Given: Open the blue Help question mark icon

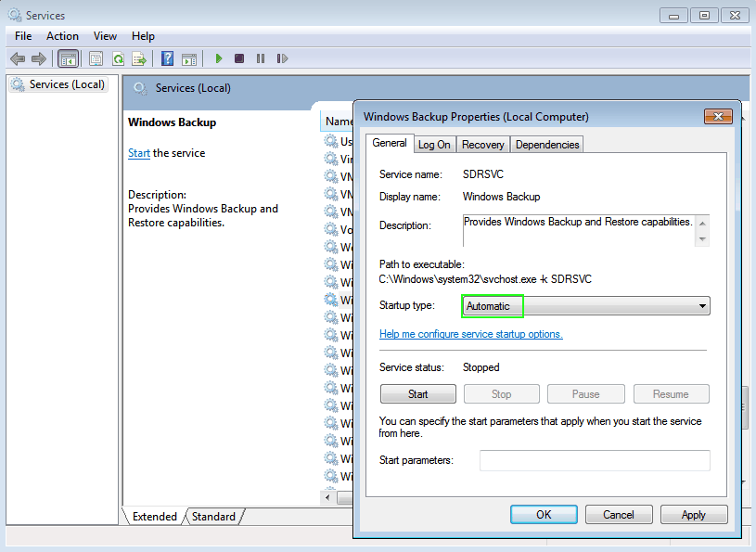Looking at the screenshot, I should [x=167, y=58].
